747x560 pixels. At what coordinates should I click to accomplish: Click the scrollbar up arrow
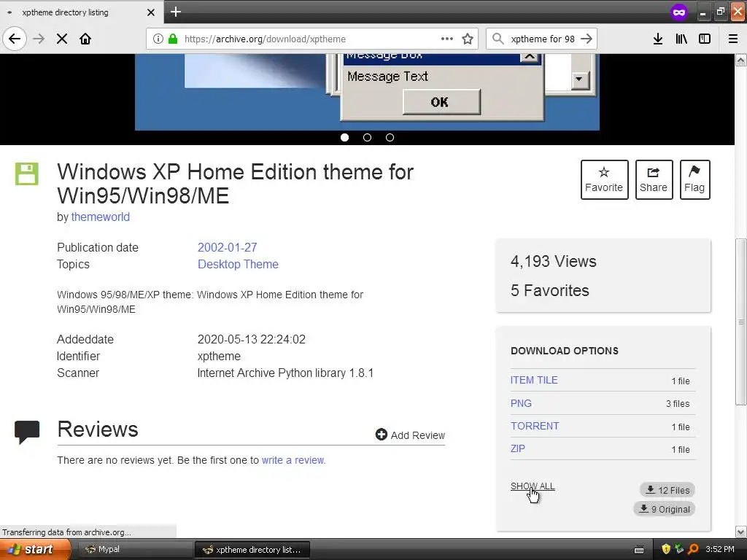click(741, 60)
